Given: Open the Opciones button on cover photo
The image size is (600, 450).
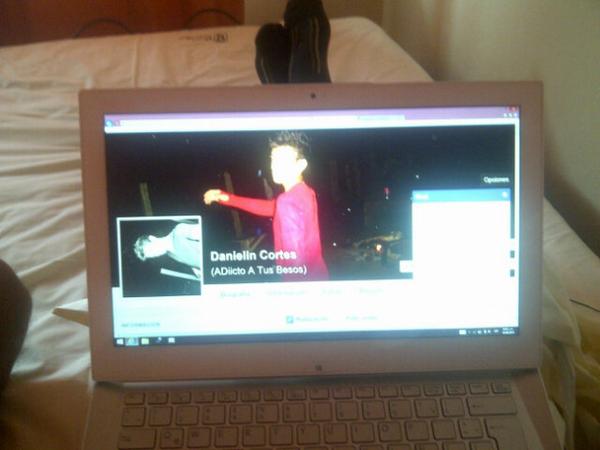Looking at the screenshot, I should click(496, 179).
